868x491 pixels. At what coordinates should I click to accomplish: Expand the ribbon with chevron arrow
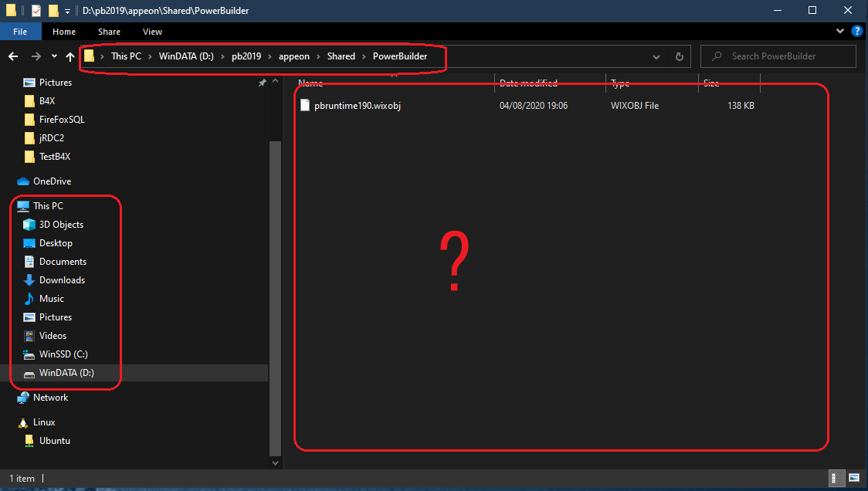pyautogui.click(x=841, y=32)
